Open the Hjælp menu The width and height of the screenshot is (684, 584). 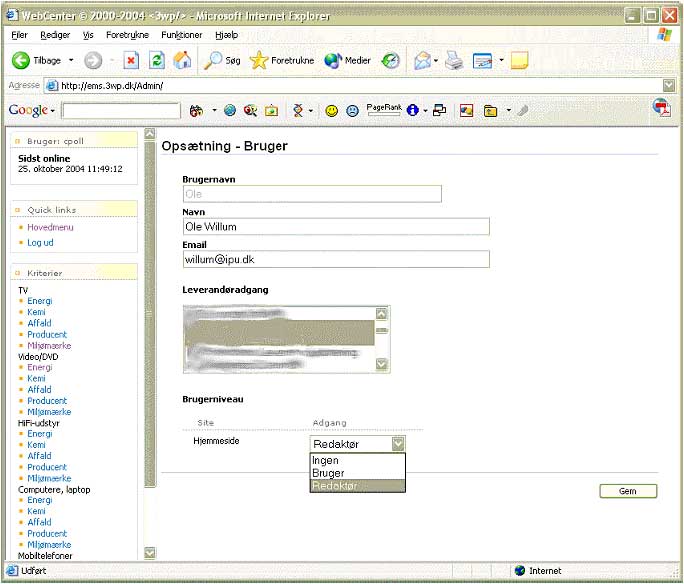[226, 35]
